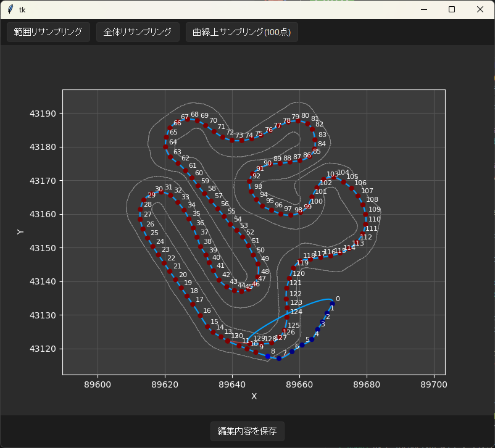
Task: Select waypoint dot labeled 57
Action: [211, 201]
